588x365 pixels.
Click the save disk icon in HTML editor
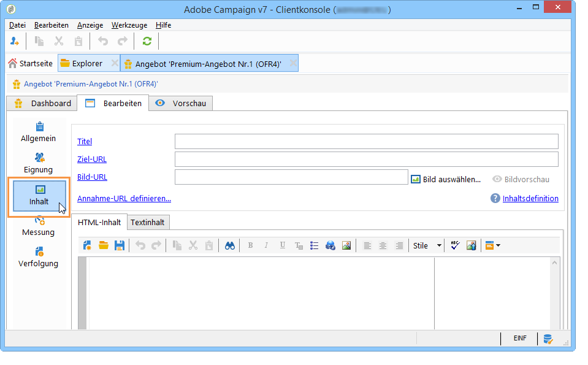point(119,246)
